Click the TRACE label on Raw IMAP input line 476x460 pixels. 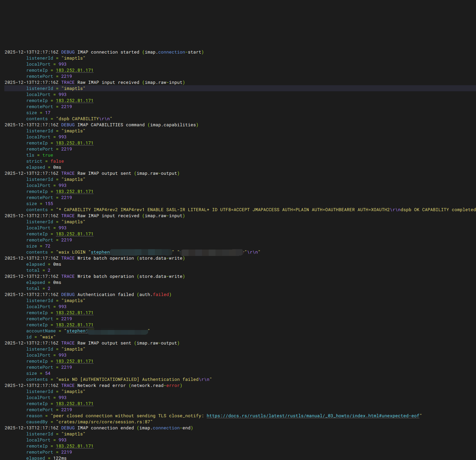coord(68,82)
